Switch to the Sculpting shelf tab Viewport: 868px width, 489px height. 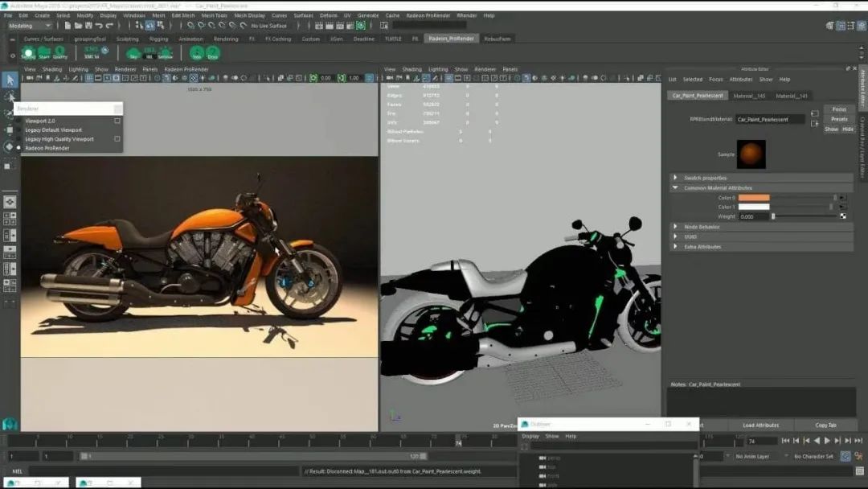(x=127, y=39)
